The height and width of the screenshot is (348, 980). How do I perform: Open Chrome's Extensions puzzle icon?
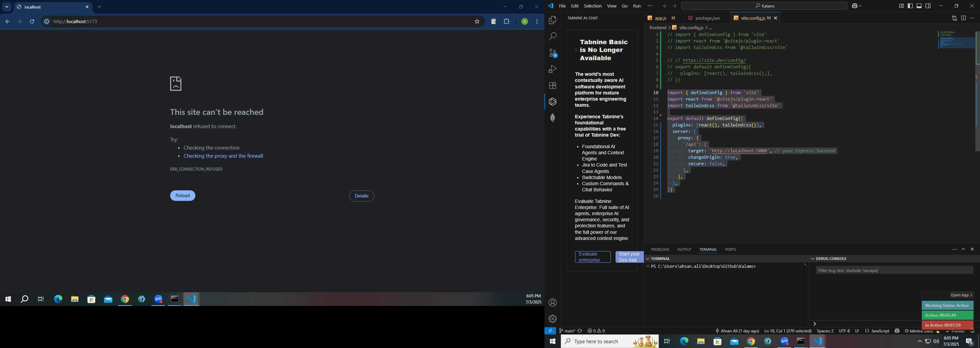pyautogui.click(x=507, y=22)
